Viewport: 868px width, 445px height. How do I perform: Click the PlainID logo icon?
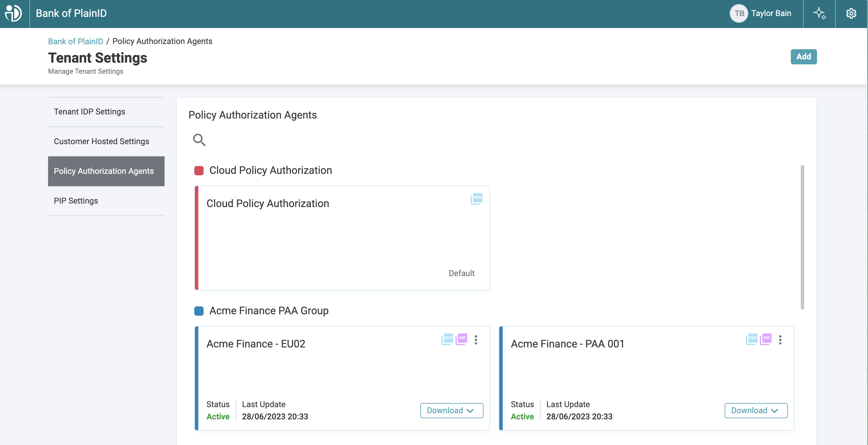coord(13,13)
